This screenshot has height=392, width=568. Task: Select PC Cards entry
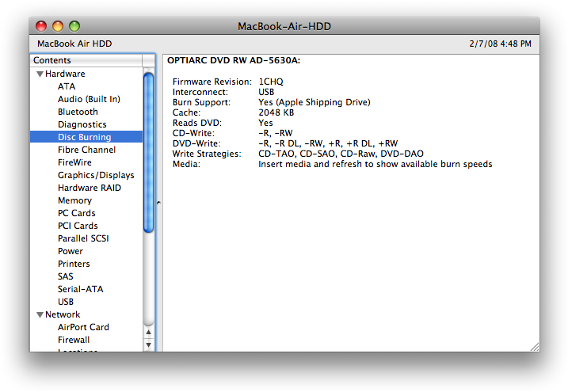pyautogui.click(x=76, y=213)
